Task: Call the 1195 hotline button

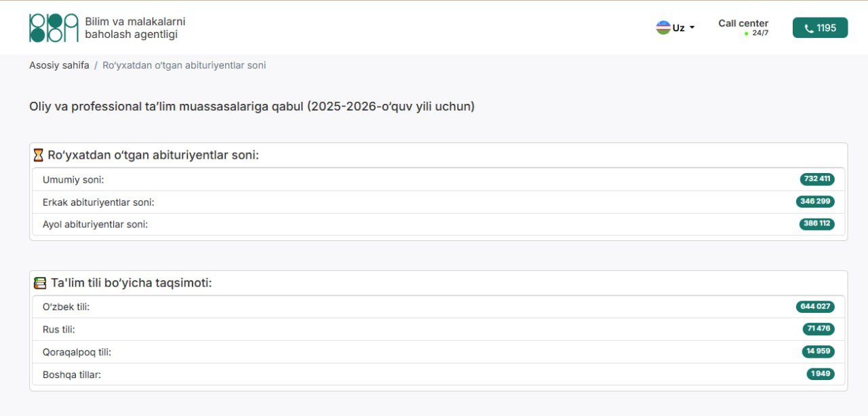Action: (x=820, y=28)
